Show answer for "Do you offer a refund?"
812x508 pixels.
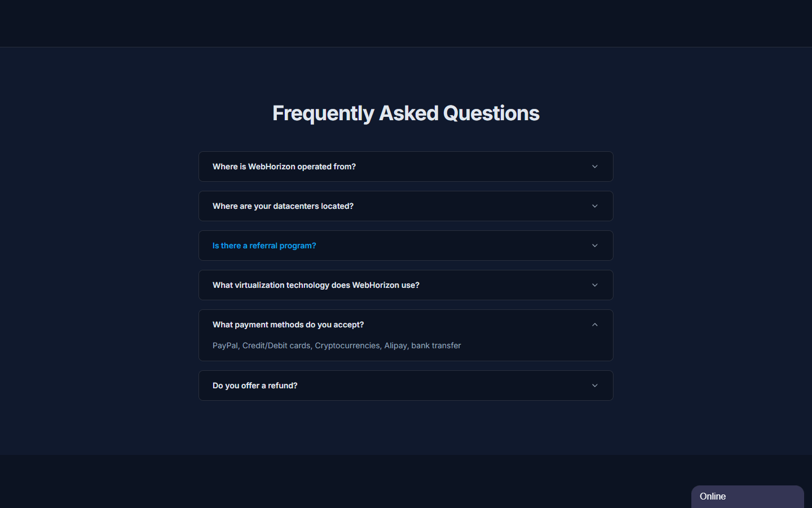(406, 386)
